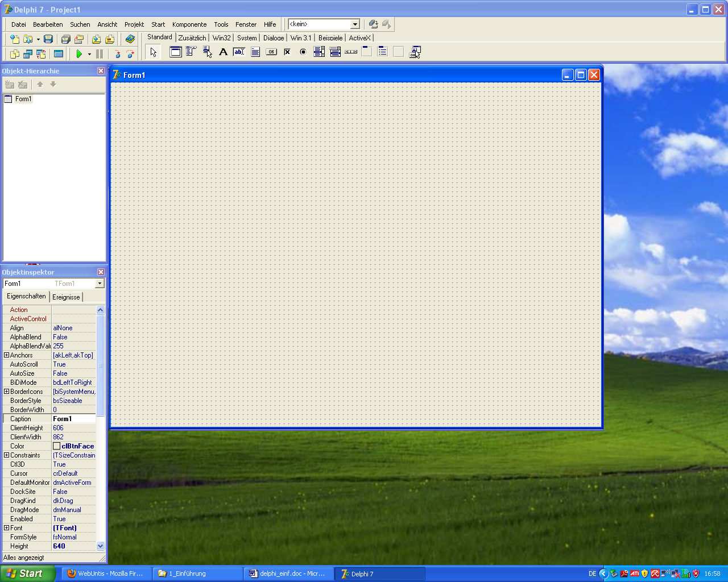Click the Open file toolbar icon
The width and height of the screenshot is (728, 582).
[x=27, y=39]
